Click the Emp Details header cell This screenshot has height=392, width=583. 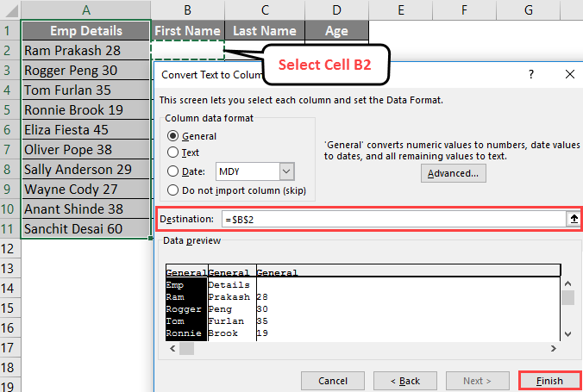coord(86,30)
